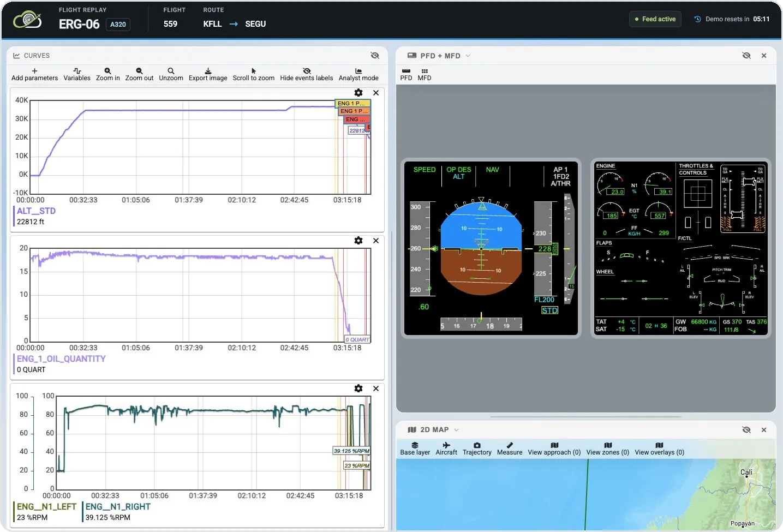Click the KFLL departure airport code

[x=212, y=24]
